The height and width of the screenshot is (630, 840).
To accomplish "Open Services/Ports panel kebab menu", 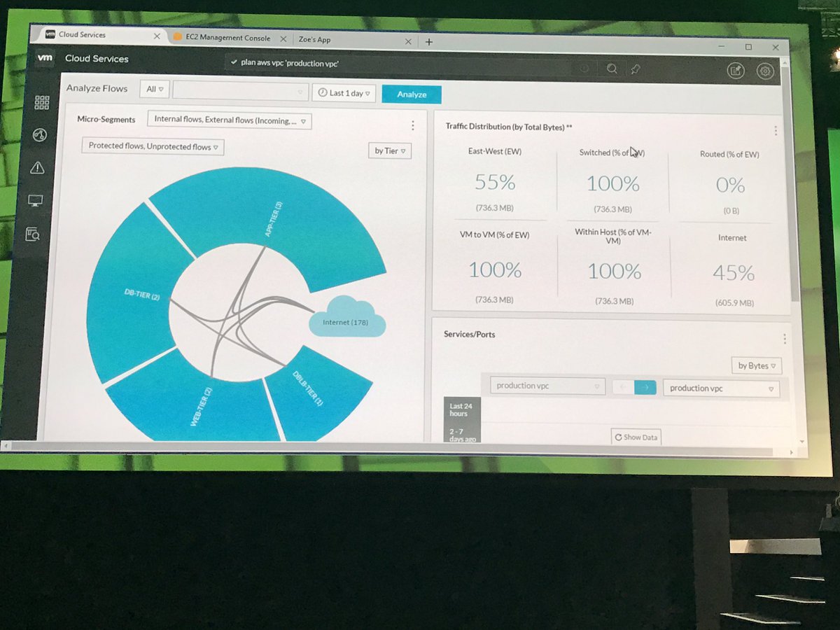I will [x=785, y=339].
